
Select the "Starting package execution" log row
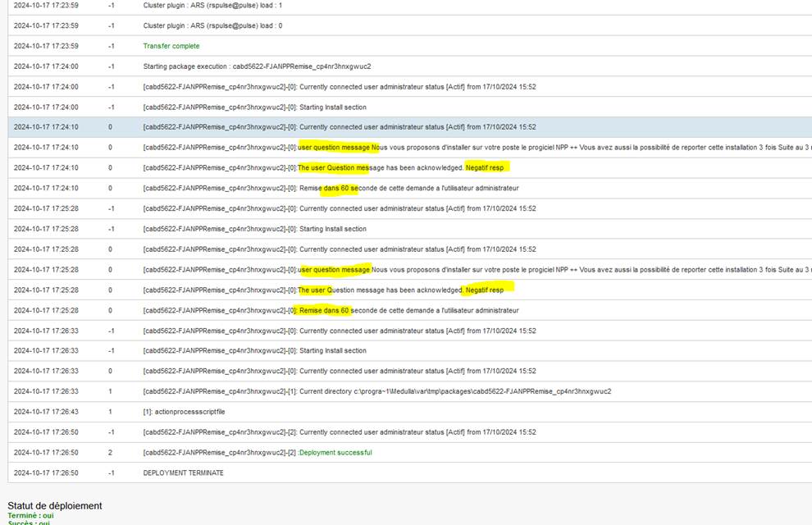tap(257, 66)
